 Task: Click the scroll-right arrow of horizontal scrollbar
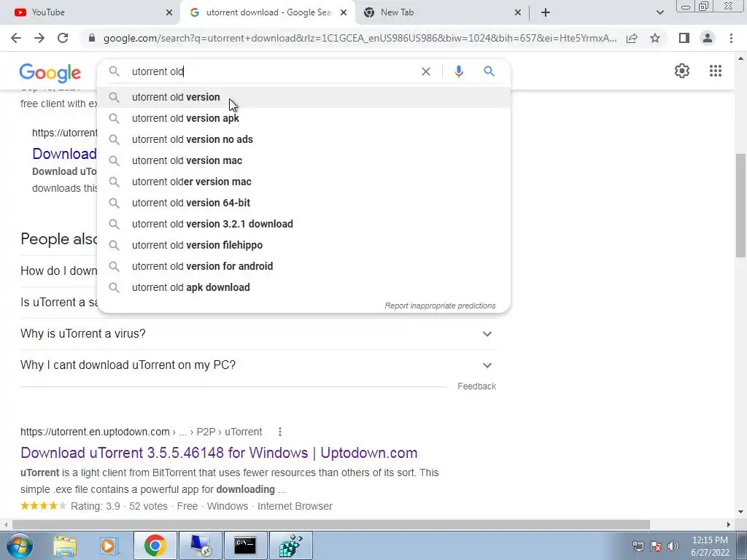tap(729, 524)
